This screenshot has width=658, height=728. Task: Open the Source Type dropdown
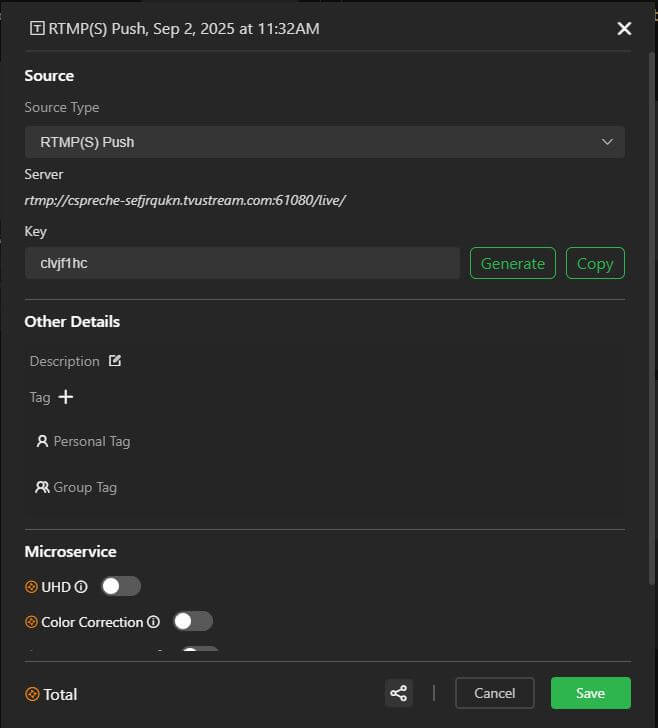(324, 142)
